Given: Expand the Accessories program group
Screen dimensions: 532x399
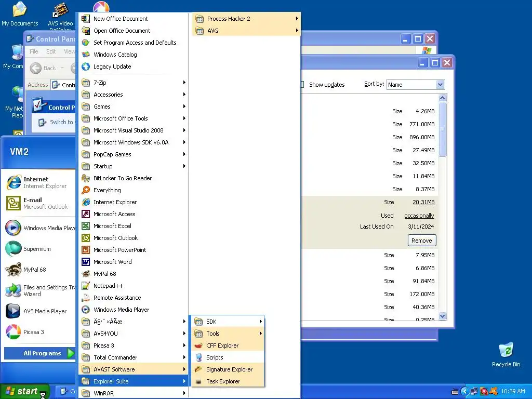Looking at the screenshot, I should (134, 95).
